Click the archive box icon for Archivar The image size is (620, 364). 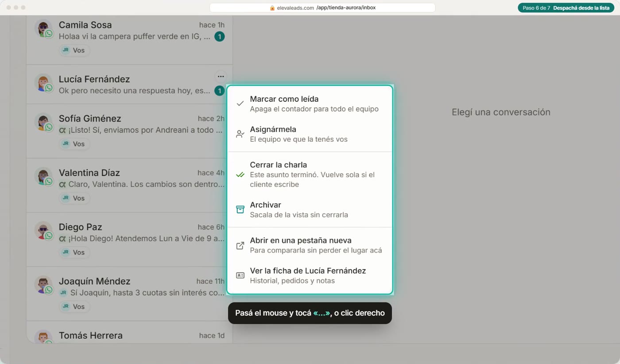[x=240, y=209]
